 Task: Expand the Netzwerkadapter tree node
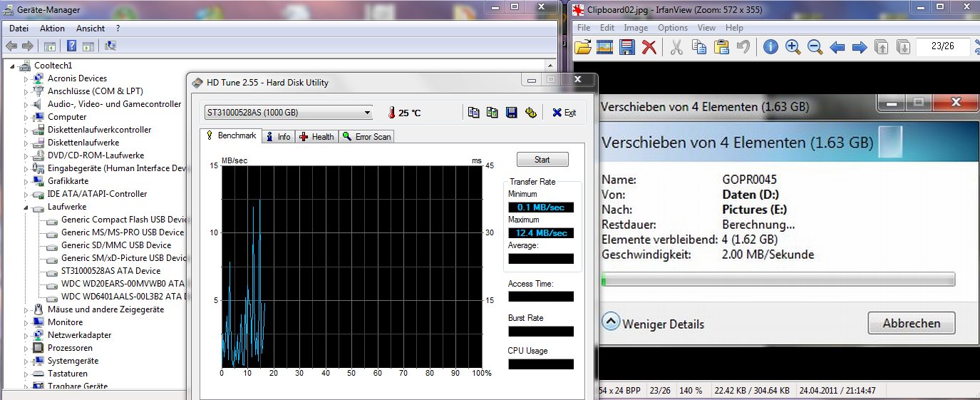pos(28,335)
